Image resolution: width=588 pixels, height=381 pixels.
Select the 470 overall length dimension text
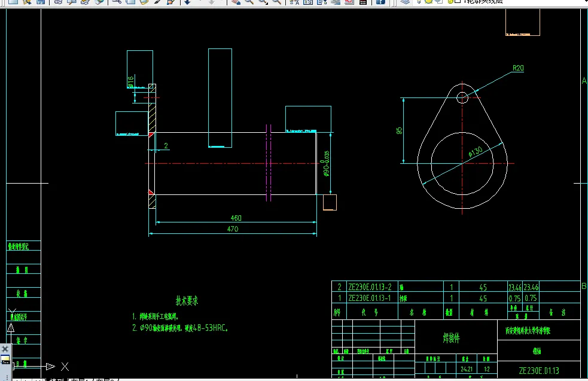point(233,228)
